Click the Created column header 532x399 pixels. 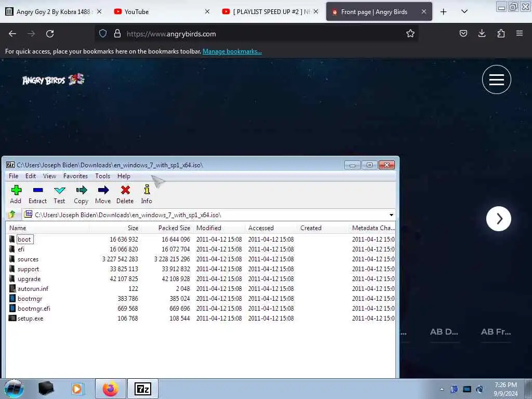tap(323, 228)
